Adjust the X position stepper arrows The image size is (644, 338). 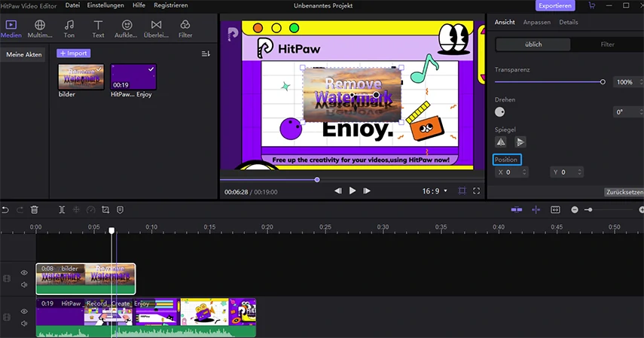[524, 172]
